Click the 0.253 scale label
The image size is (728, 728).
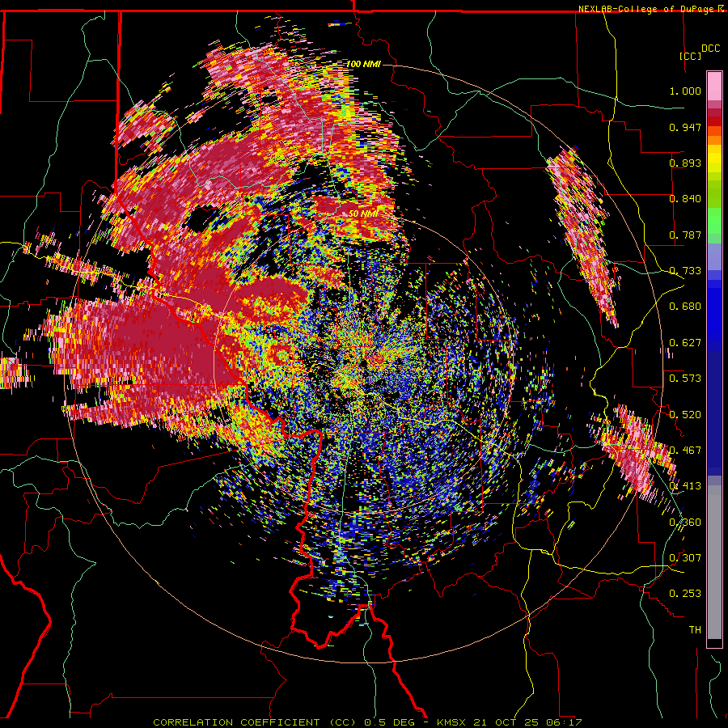point(685,594)
